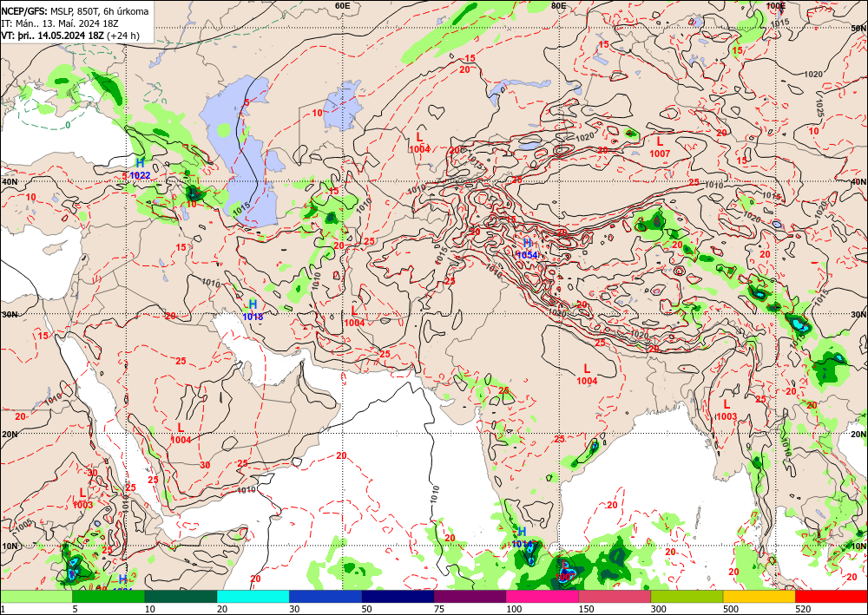Viewport: 868px width, 615px height.
Task: Select the L 1004 low south of Himalayas
Action: 587,375
